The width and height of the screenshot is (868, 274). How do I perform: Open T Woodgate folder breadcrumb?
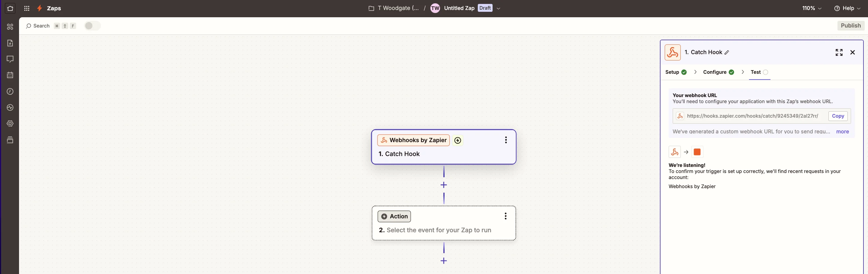click(398, 8)
